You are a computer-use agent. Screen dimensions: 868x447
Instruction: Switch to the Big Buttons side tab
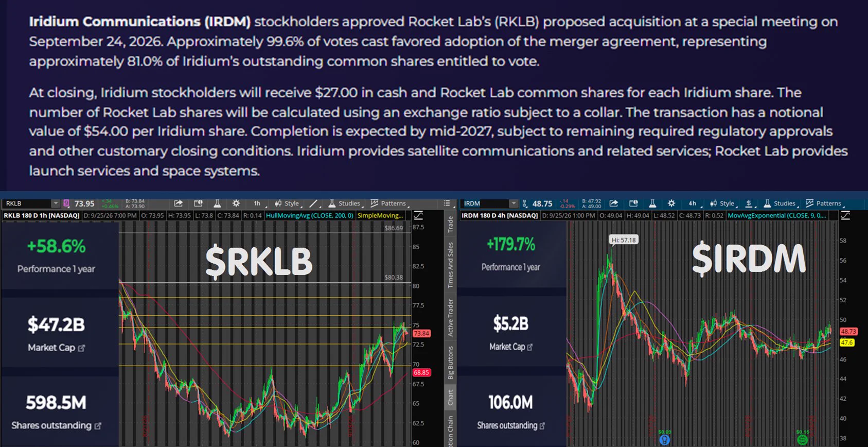coord(450,363)
